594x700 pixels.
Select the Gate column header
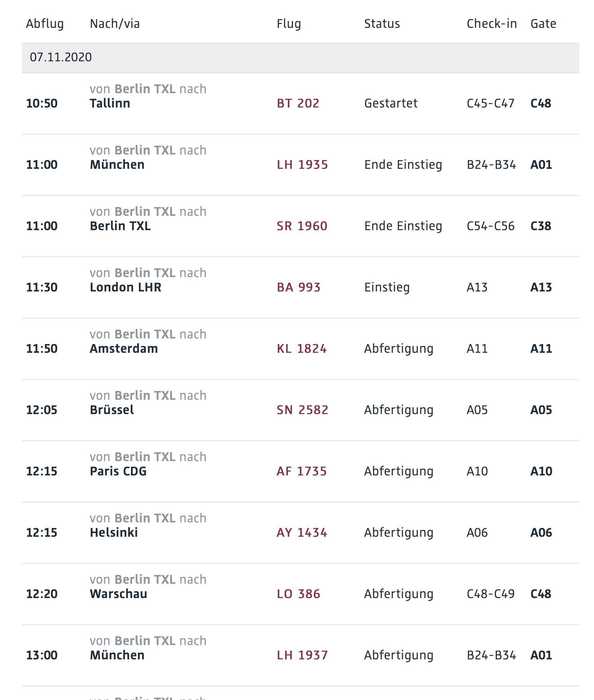543,24
